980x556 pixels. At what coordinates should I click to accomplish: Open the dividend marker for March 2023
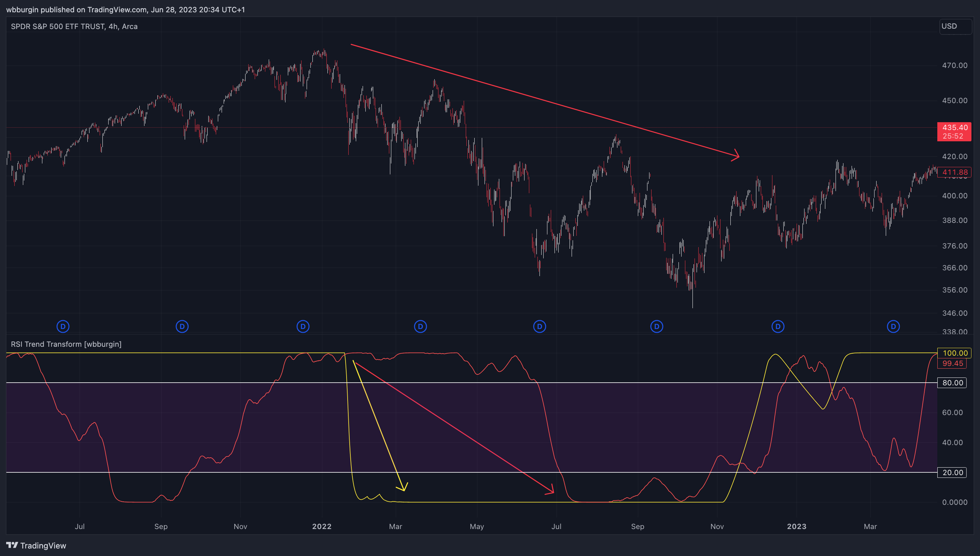tap(893, 327)
